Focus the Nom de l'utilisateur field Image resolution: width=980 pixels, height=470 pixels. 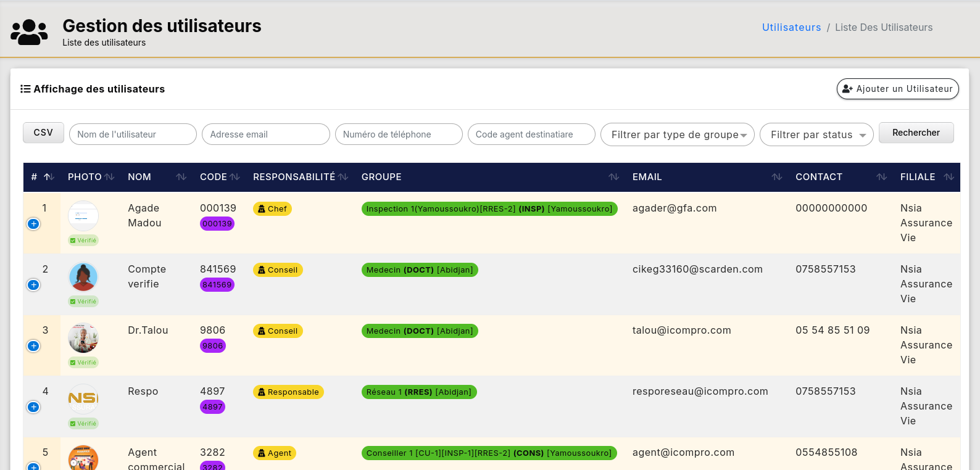coord(133,134)
